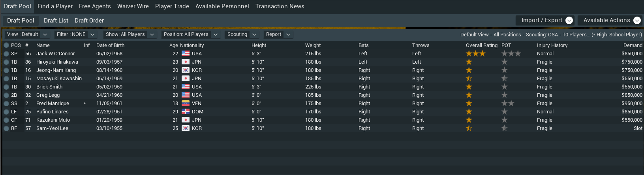Click the Import / Export button
The height and width of the screenshot is (175, 644).
click(546, 21)
